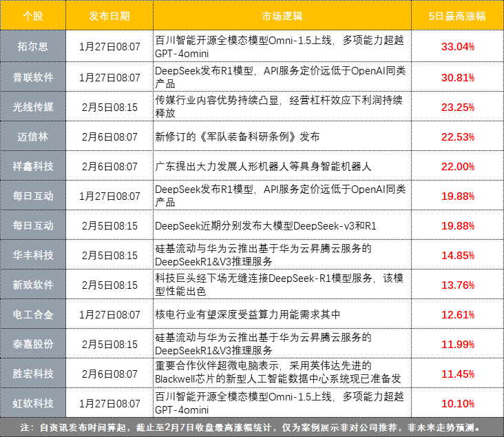The width and height of the screenshot is (504, 437).
Task: Select the 迈信林 stock cell
Action: (33, 136)
